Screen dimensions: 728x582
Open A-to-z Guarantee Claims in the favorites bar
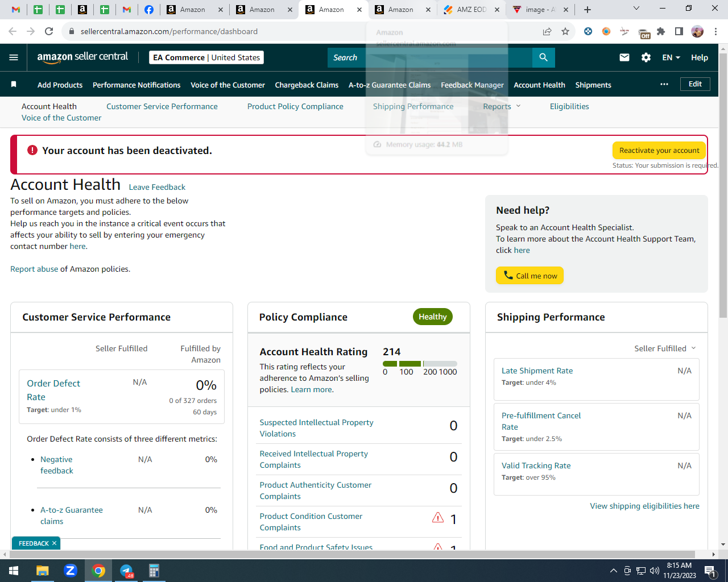coord(390,85)
